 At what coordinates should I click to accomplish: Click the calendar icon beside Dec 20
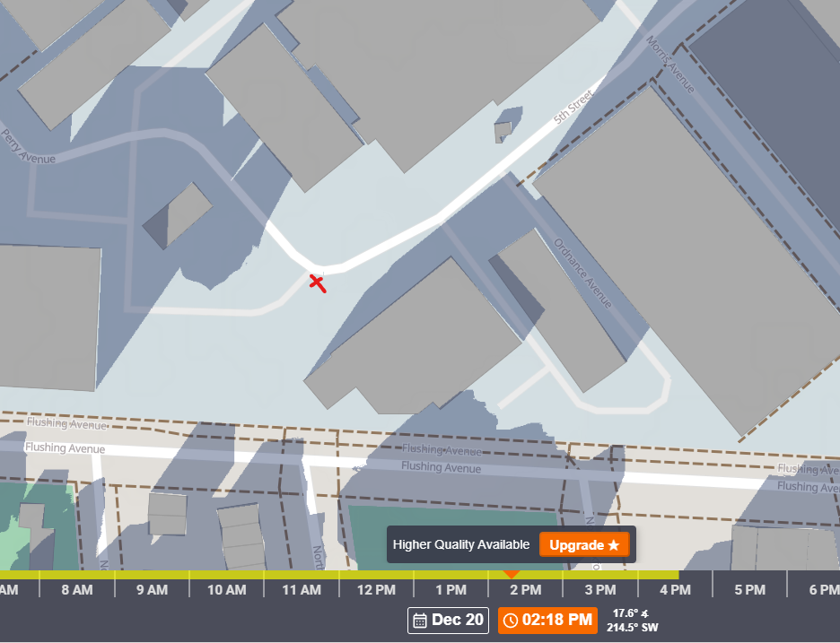pos(419,620)
